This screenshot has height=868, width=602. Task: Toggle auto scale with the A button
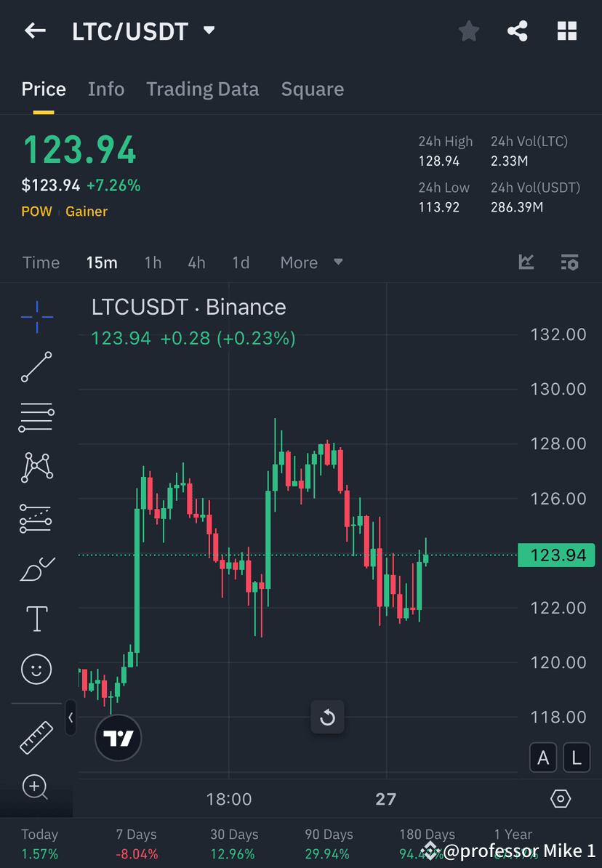543,757
